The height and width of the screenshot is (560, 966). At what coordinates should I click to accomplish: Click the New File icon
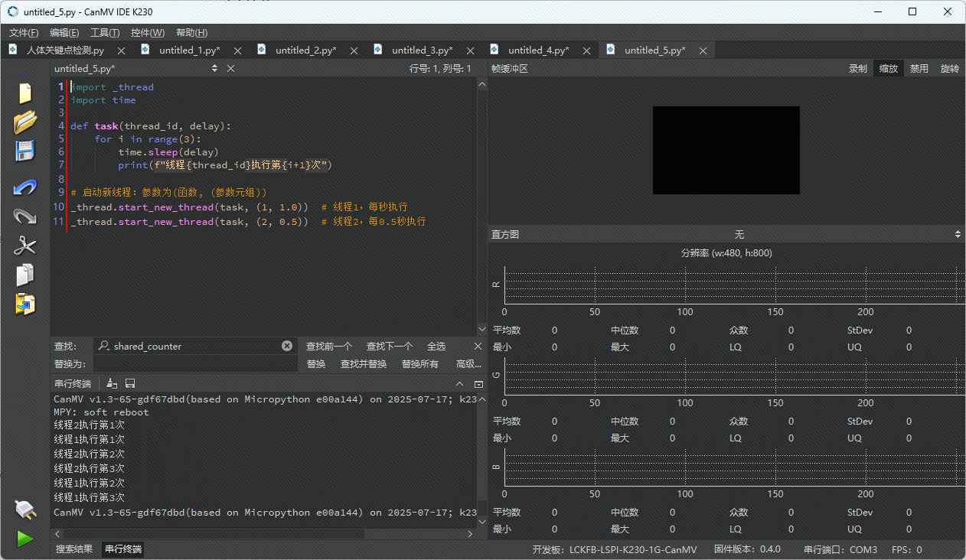coord(25,93)
